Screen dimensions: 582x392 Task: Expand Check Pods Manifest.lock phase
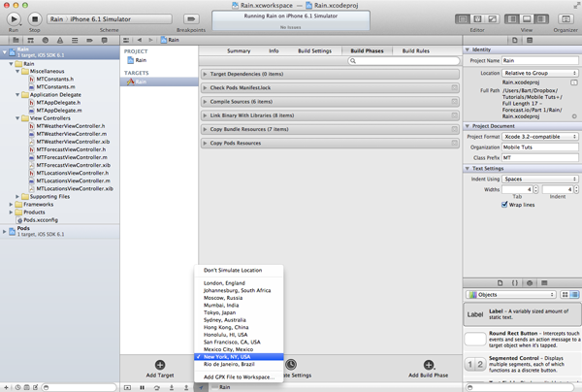(x=205, y=87)
